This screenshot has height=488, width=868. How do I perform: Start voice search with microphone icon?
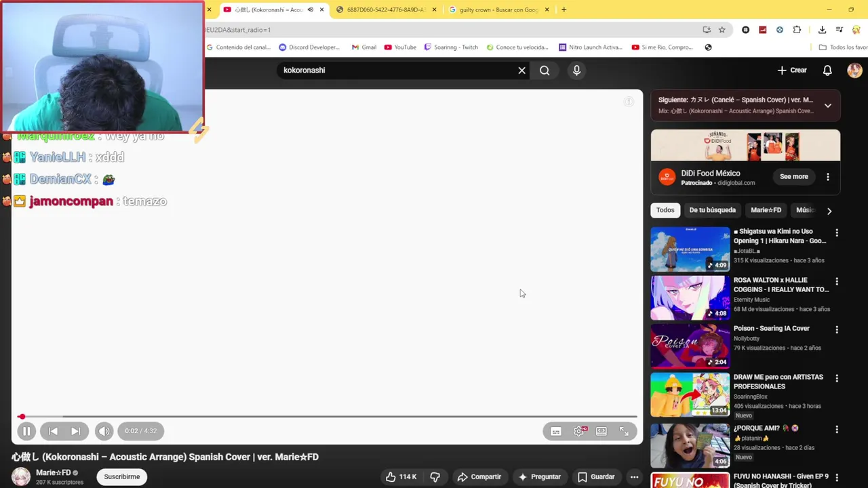click(x=576, y=70)
